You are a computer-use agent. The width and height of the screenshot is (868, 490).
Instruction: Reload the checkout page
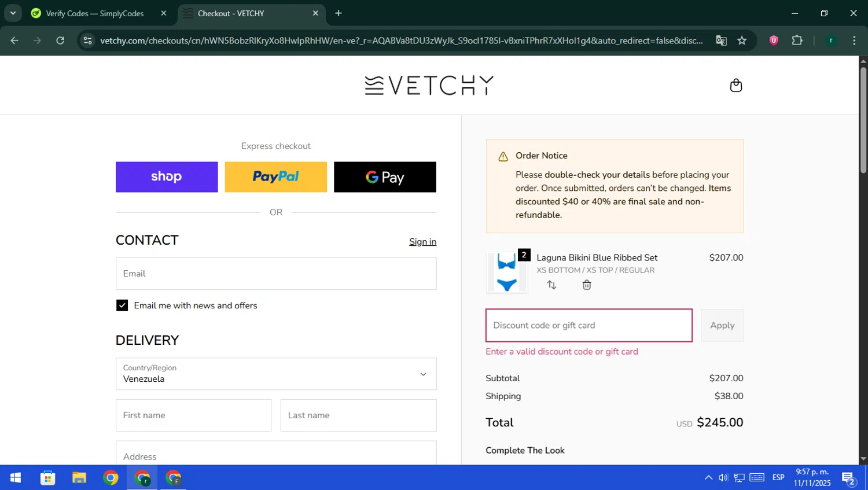click(x=60, y=40)
